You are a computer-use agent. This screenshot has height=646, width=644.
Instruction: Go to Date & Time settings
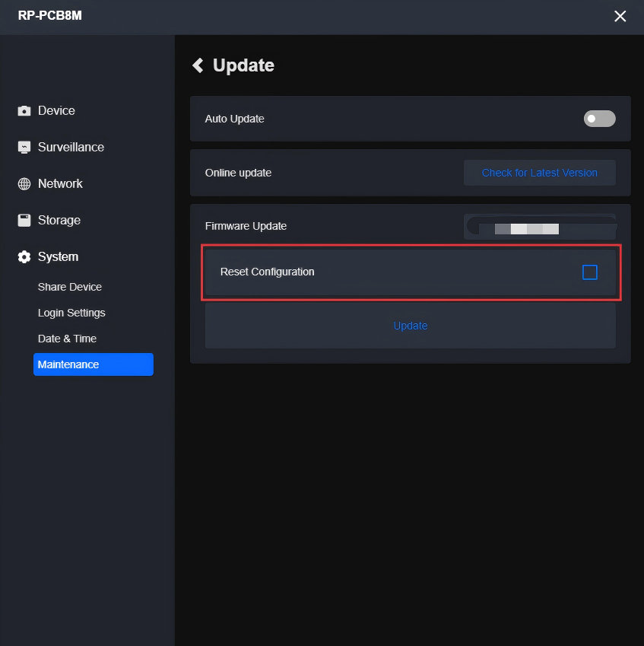point(67,339)
